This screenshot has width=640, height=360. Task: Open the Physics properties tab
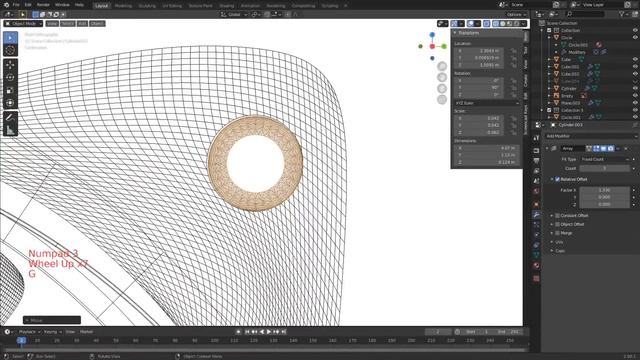click(x=536, y=235)
